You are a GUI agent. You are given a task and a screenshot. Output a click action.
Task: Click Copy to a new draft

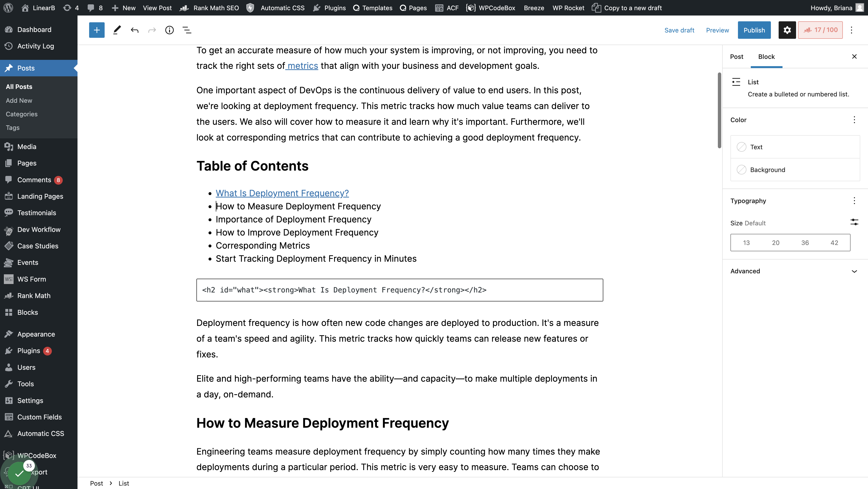click(627, 8)
